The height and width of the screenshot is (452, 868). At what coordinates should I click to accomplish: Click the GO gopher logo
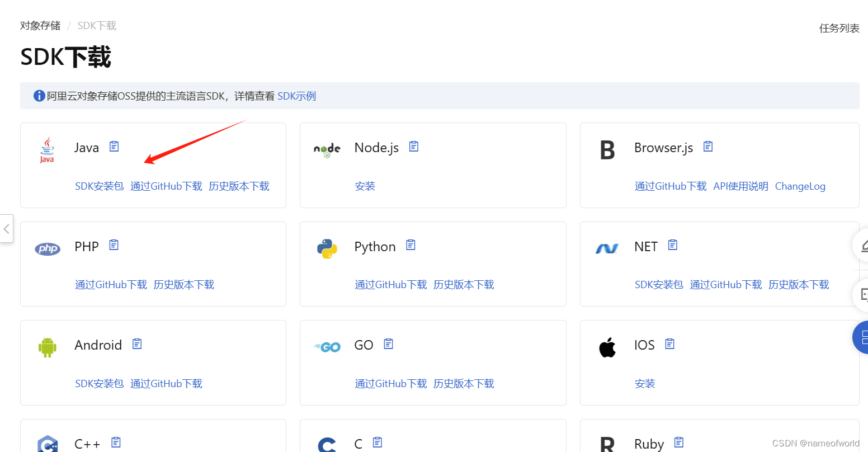point(328,347)
